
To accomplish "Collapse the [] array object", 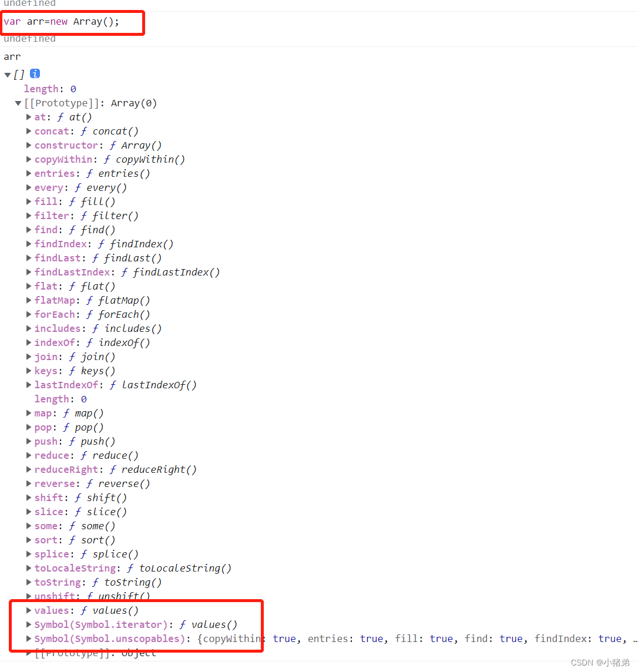I will (8, 75).
